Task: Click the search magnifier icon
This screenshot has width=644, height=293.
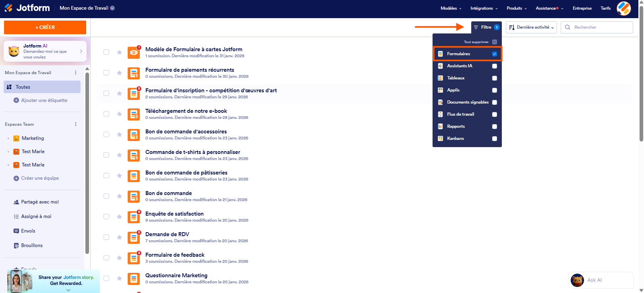Action: click(567, 27)
